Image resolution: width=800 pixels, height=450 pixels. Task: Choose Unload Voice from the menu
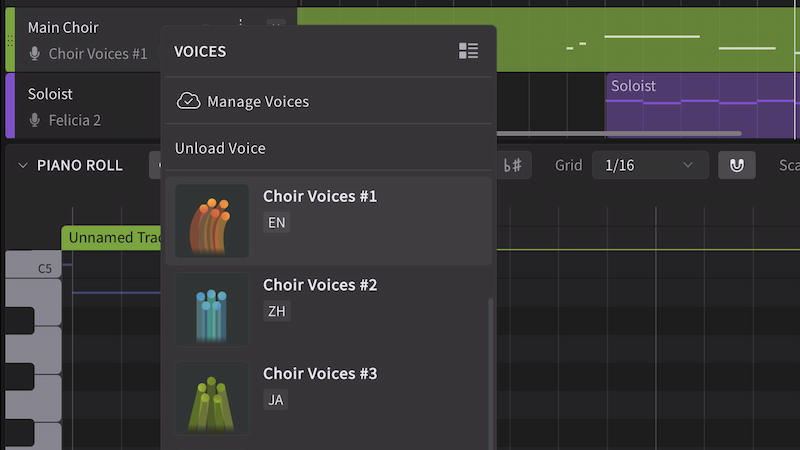[220, 148]
